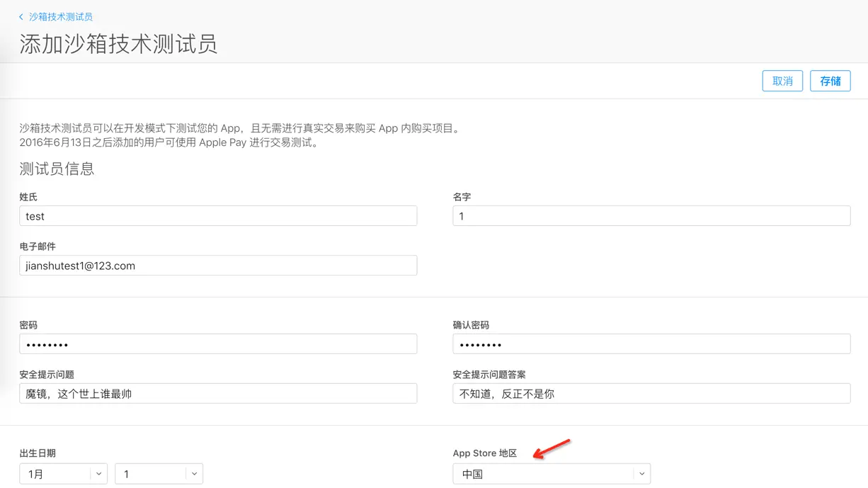This screenshot has width=868, height=488.
Task: Click the back chevron beside 沙箱技术测试员
Action: [21, 16]
